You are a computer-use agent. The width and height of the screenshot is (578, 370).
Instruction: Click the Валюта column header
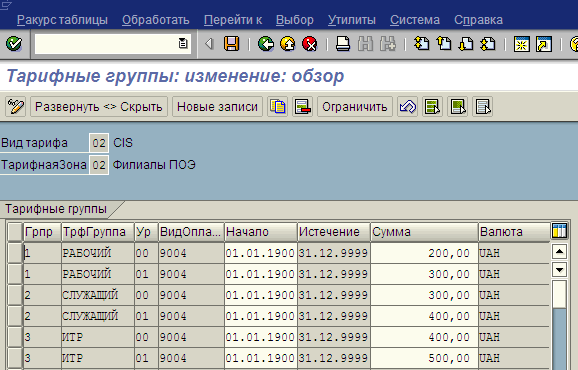pyautogui.click(x=514, y=232)
